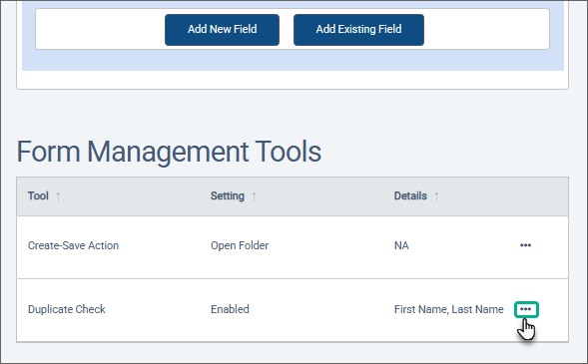Open the Create-Save Action ellipsis menu
Image resolution: width=588 pixels, height=364 pixels.
pos(525,245)
